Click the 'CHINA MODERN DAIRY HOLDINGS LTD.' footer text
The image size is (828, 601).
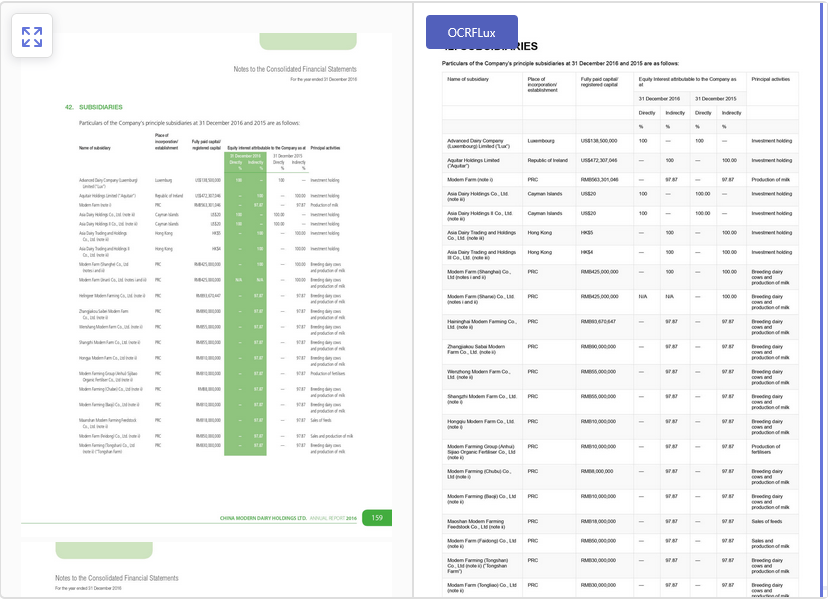pos(263,518)
